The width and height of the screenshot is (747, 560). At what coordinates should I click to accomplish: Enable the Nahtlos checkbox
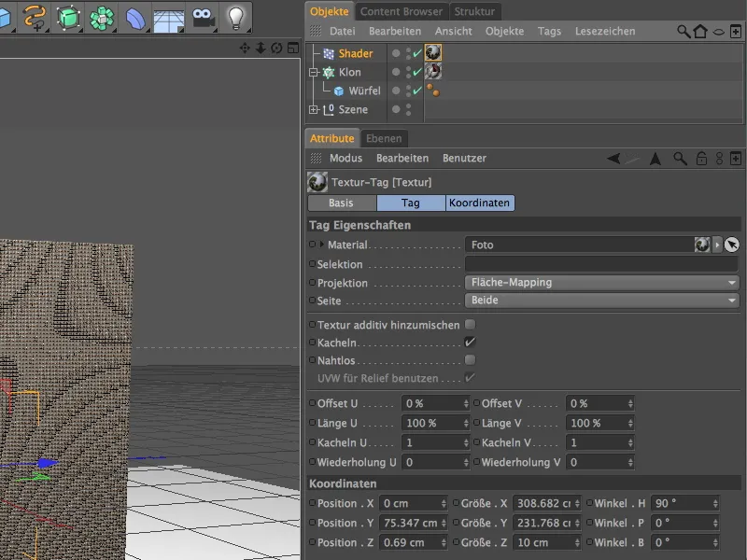pos(471,360)
